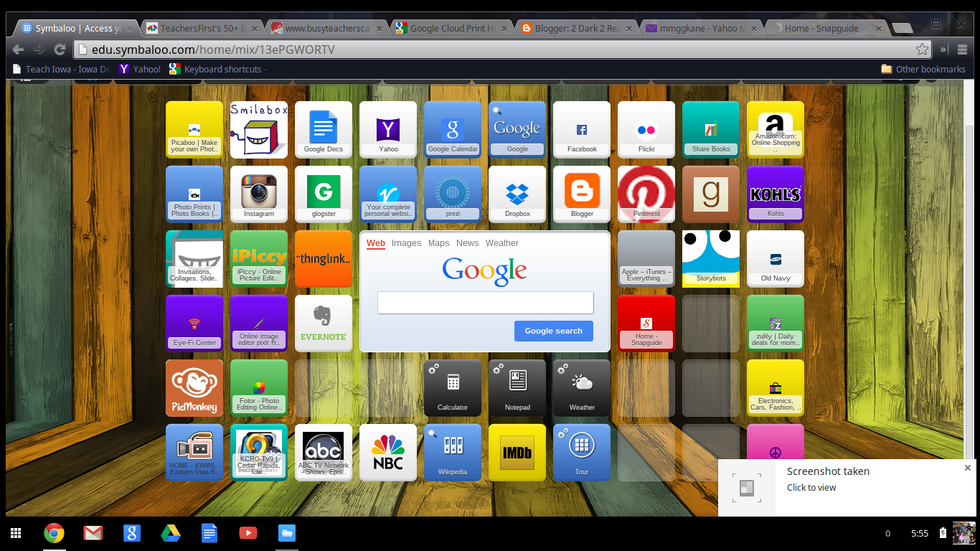This screenshot has height=551, width=980.
Task: Open the Tour tile
Action: 582,452
